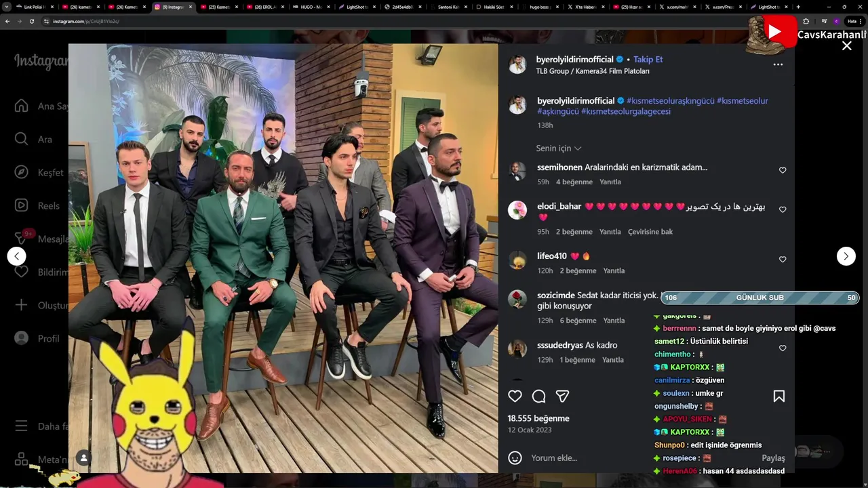
Task: Go to the next post arrow
Action: coord(846,256)
